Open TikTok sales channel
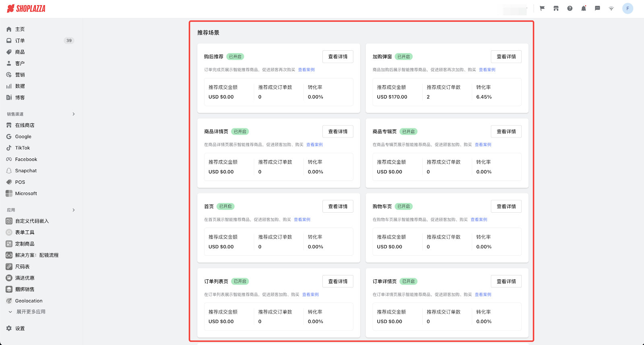 pos(23,148)
